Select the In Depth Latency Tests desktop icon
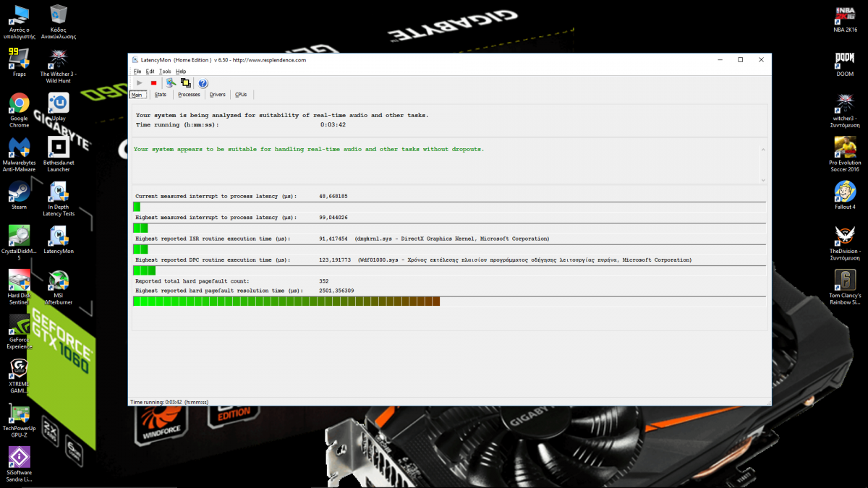 [x=59, y=199]
